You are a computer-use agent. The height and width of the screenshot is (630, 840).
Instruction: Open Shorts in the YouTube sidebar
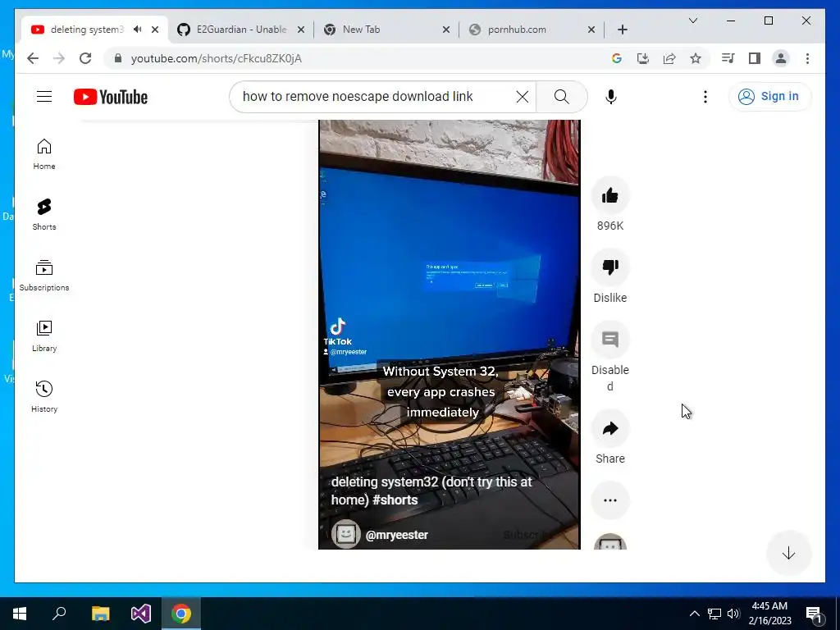pos(44,215)
